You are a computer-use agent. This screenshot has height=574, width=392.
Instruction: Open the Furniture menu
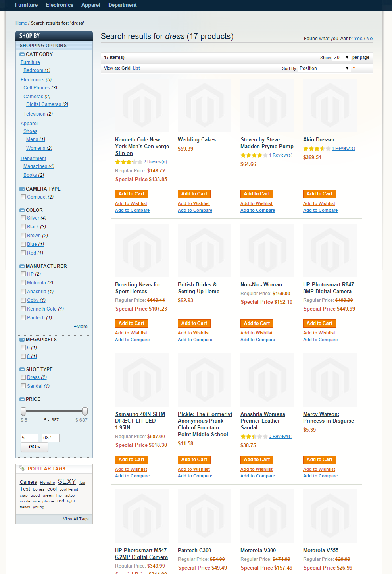(27, 5)
